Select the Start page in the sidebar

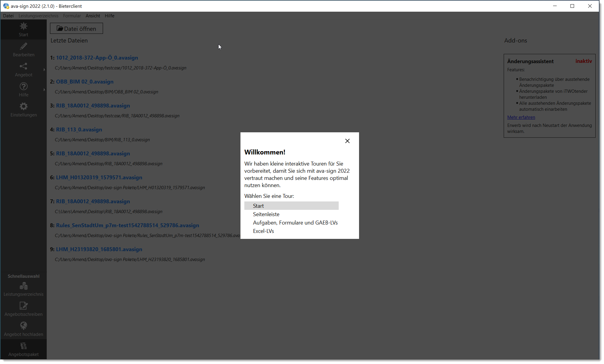click(x=23, y=29)
